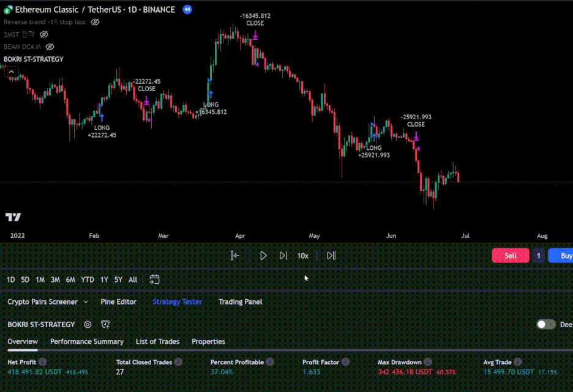Viewport: 573px width, 392px height.
Task: Set chart range to 1Y
Action: 104,279
